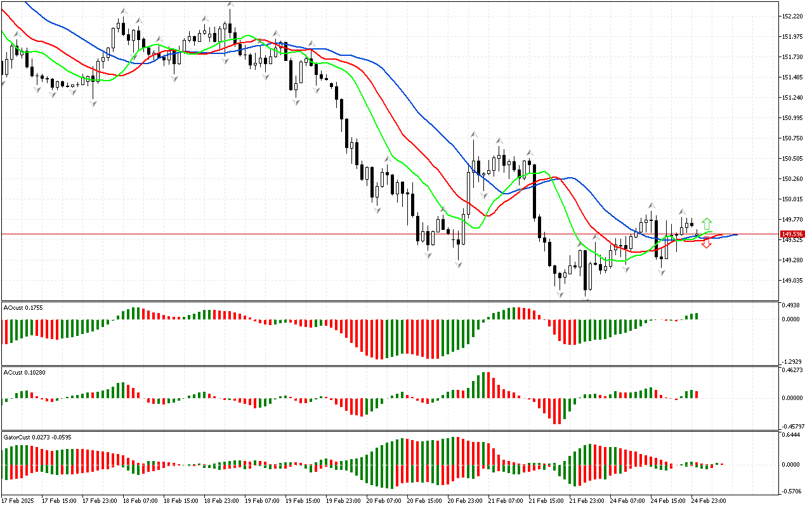Click the 24 Feb 07:00 time label
Viewport: 812px width, 508px height.
pyautogui.click(x=628, y=501)
